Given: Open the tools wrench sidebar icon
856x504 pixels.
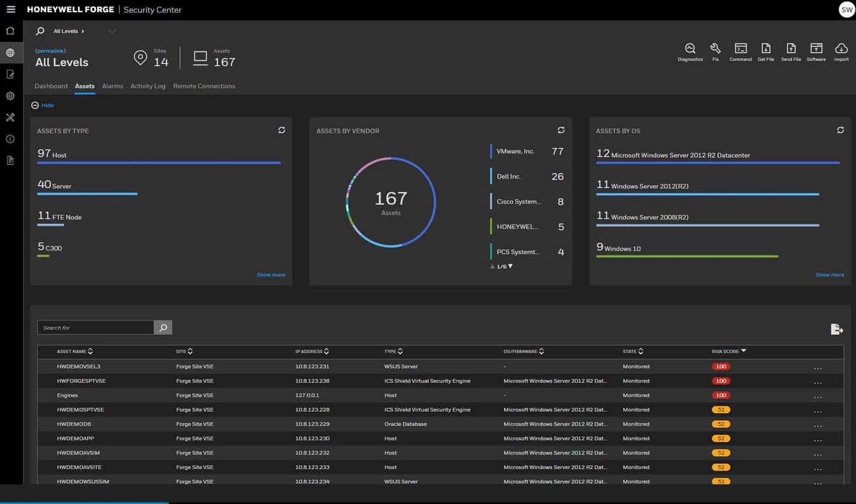Looking at the screenshot, I should pyautogui.click(x=10, y=118).
